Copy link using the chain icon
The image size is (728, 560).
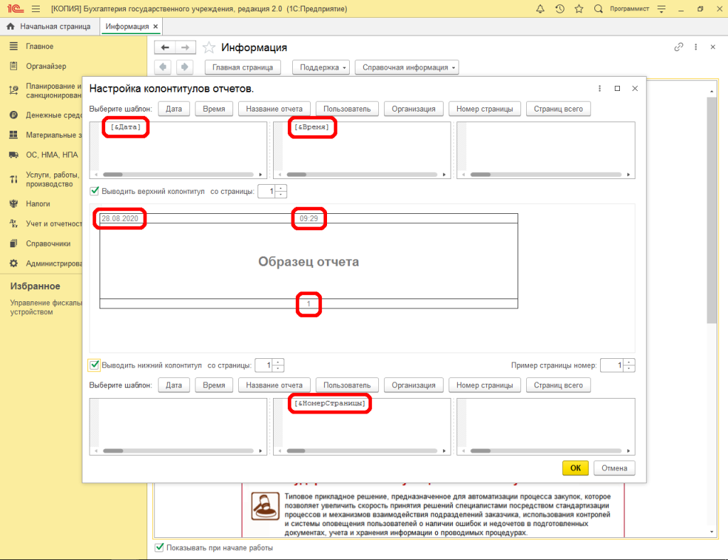(678, 47)
